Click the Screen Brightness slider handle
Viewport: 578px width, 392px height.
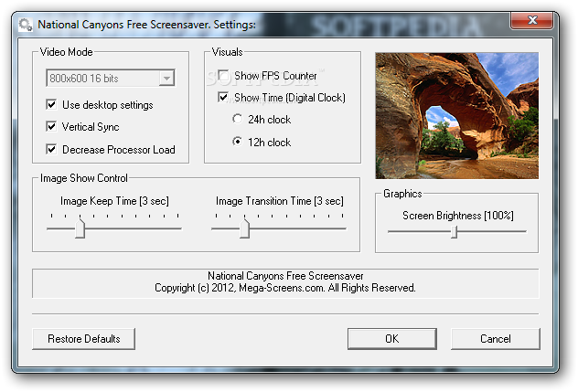455,232
